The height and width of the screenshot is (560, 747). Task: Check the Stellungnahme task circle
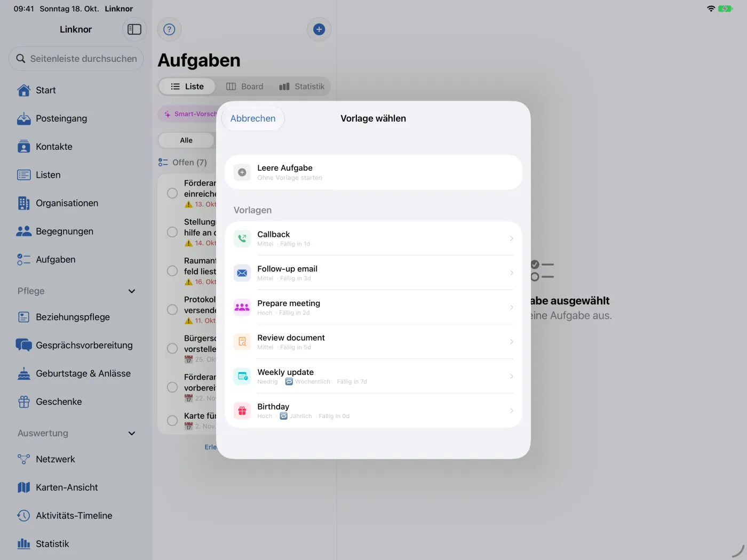(172, 232)
